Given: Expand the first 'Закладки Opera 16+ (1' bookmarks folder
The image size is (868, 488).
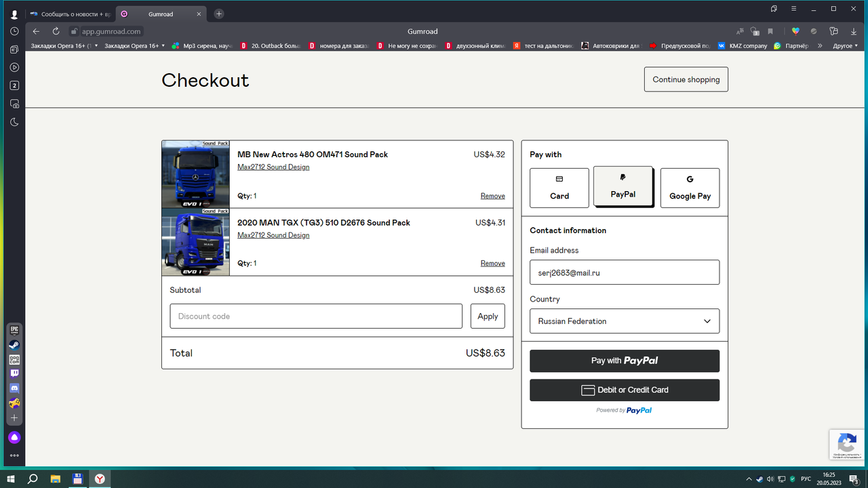Looking at the screenshot, I should click(x=64, y=46).
